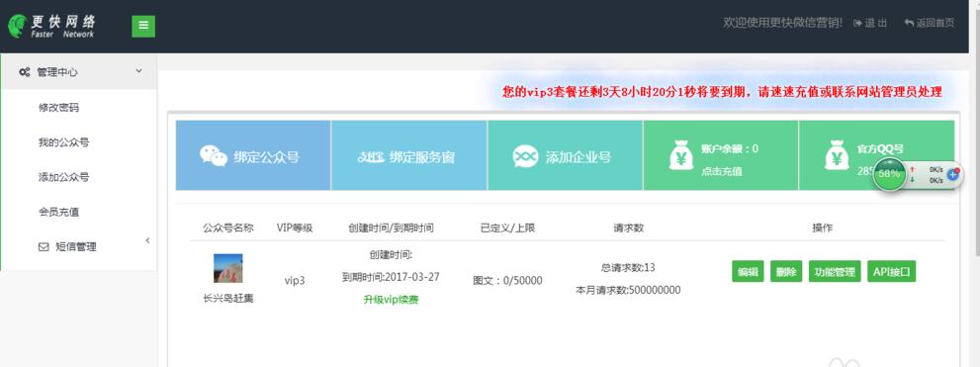
Task: Open 添加公众号 in the sidebar
Action: coord(63,177)
